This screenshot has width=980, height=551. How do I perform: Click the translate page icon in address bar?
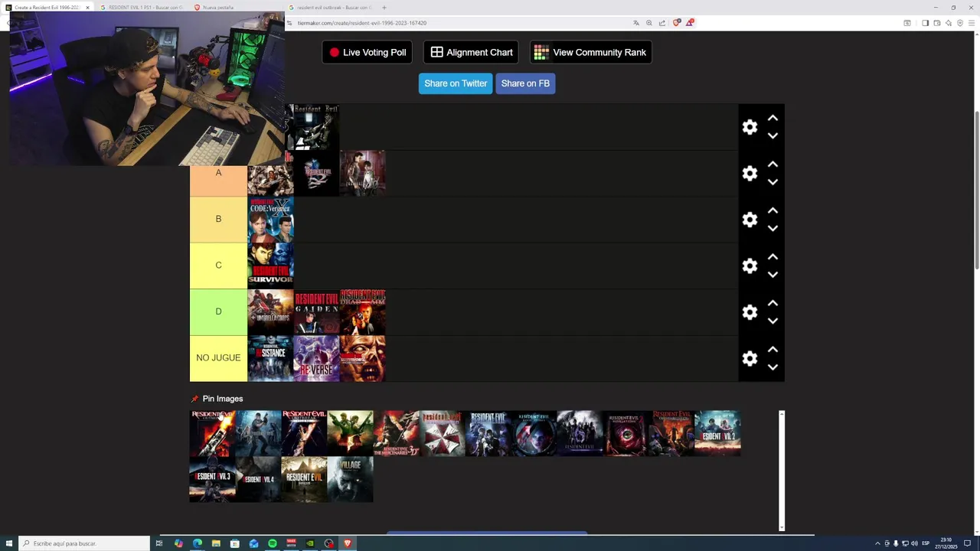click(x=635, y=23)
